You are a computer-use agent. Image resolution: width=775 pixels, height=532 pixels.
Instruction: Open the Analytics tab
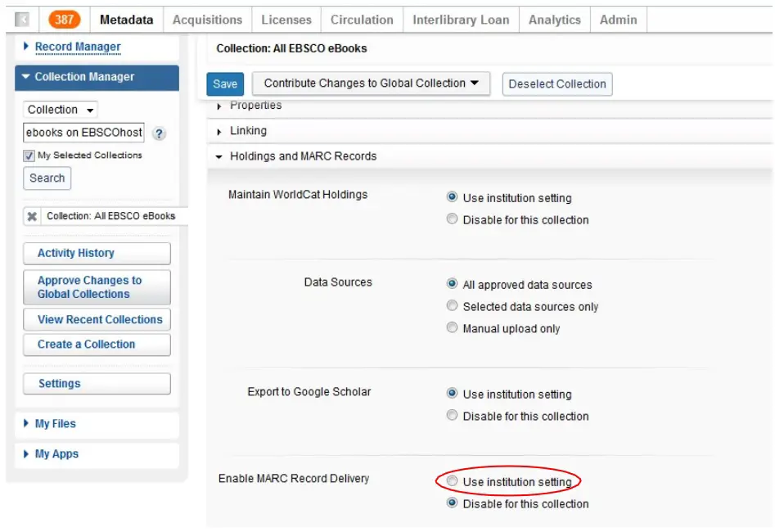pyautogui.click(x=554, y=20)
